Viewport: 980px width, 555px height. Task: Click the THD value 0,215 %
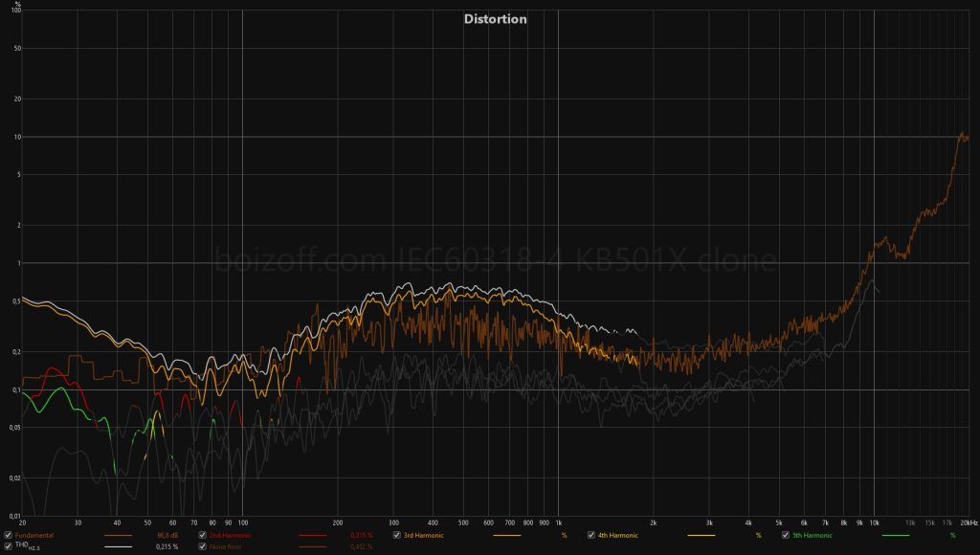tap(167, 547)
